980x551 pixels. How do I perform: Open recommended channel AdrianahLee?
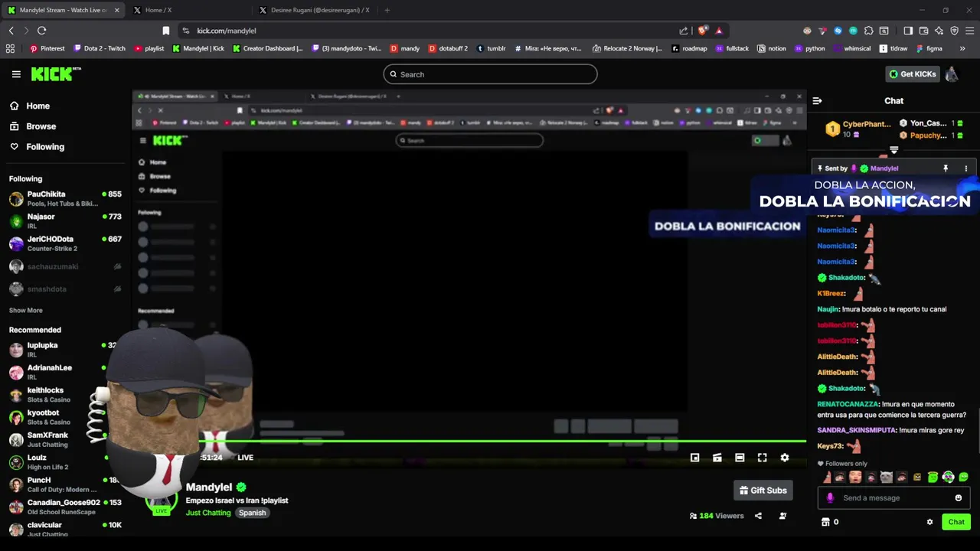[x=65, y=372]
